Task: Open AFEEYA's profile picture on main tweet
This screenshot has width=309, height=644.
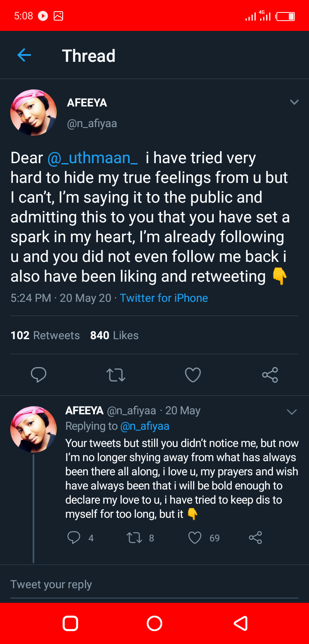Action: point(33,112)
